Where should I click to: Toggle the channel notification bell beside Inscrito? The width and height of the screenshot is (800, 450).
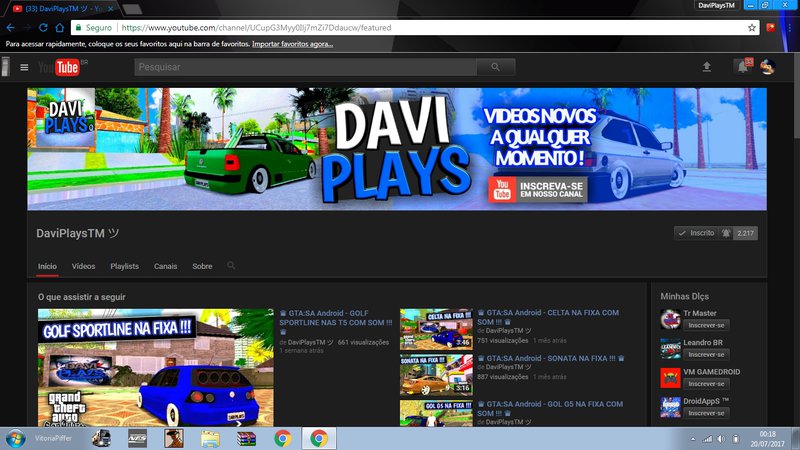coord(726,233)
